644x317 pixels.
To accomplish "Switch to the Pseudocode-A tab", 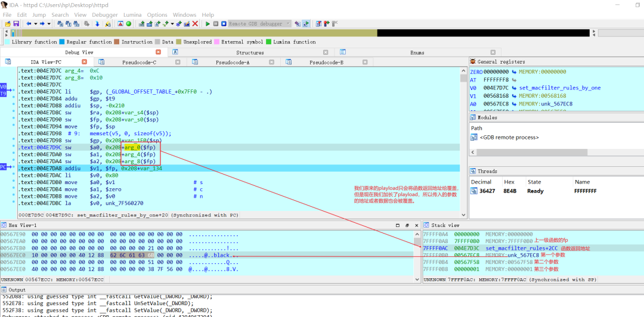I will [233, 63].
